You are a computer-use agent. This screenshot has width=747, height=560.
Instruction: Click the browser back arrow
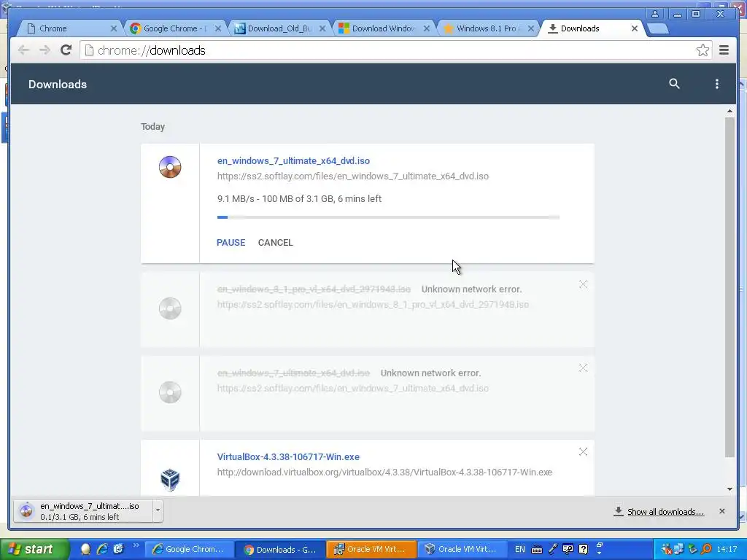(23, 50)
